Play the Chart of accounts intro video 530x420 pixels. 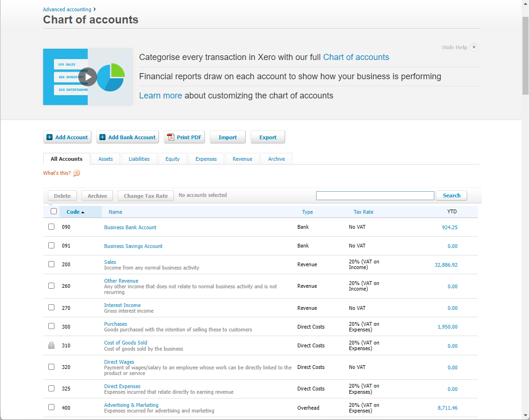pos(88,77)
